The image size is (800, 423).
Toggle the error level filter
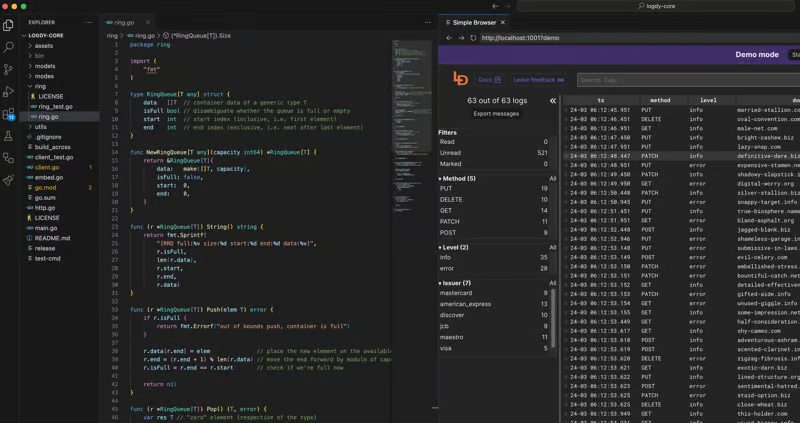pos(446,268)
